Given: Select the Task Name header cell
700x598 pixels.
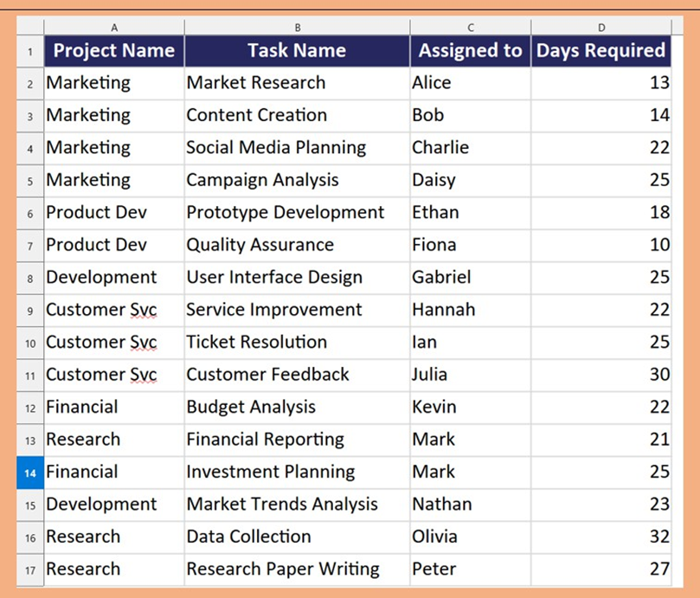Looking at the screenshot, I should [x=298, y=51].
